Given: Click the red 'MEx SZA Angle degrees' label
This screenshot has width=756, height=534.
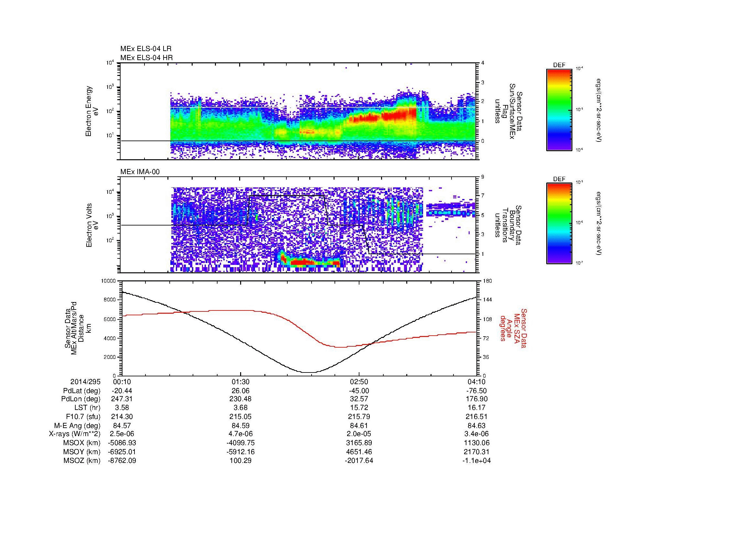Looking at the screenshot, I should 514,328.
